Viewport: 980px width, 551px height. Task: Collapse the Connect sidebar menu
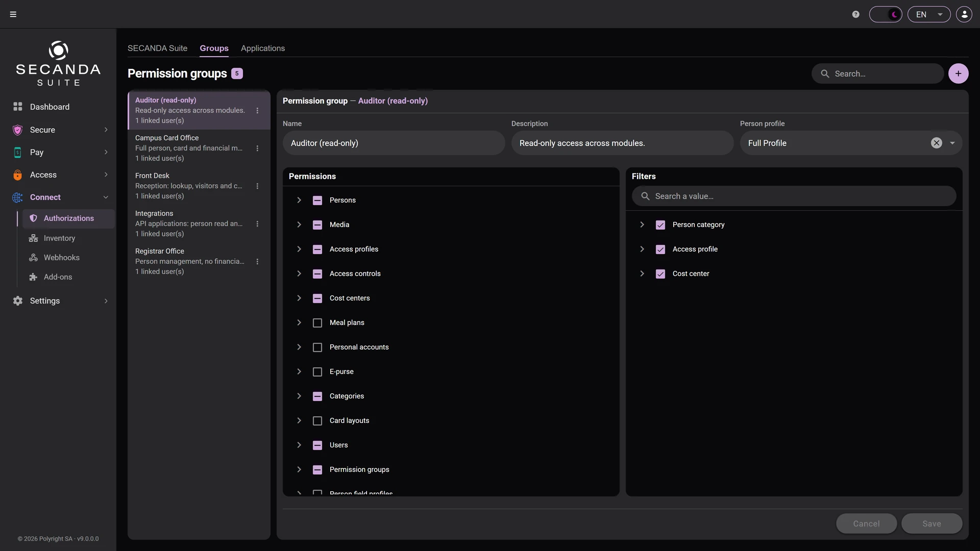tap(106, 197)
